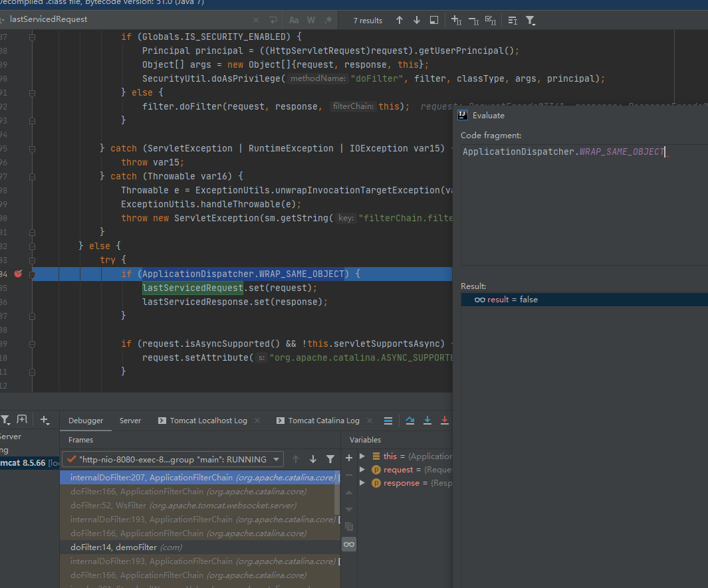Toggle Match Case (Aa) option
Image resolution: width=708 pixels, height=588 pixels.
point(294,20)
